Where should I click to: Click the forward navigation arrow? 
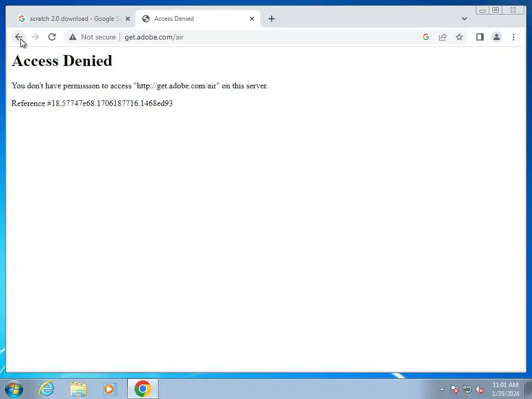coord(35,37)
